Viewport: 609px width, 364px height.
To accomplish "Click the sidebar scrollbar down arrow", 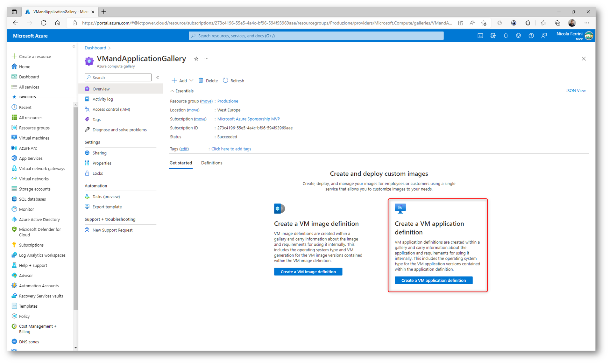I will coord(75,347).
